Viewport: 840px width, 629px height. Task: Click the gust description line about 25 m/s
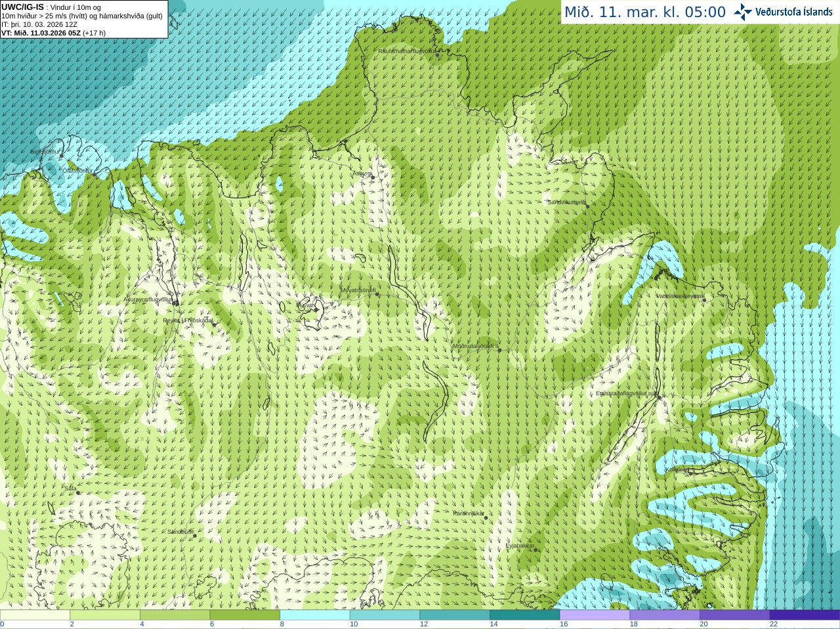tap(82, 16)
